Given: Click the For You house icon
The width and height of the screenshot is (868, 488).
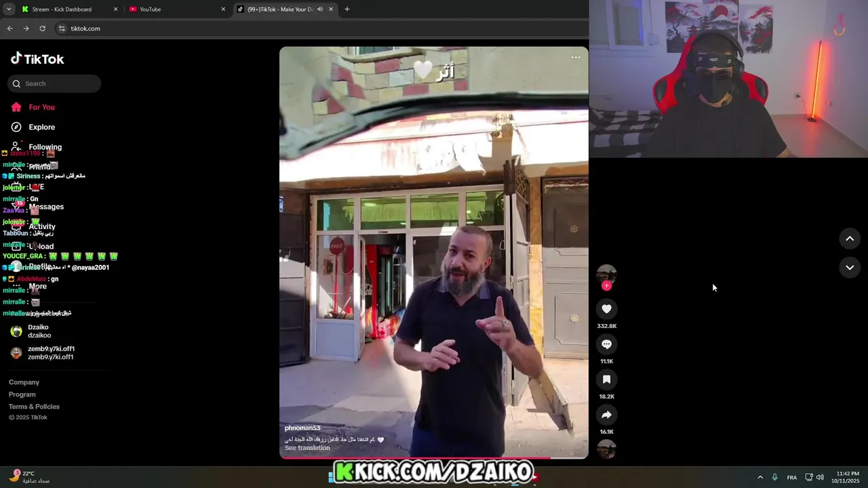Looking at the screenshot, I should coord(16,107).
